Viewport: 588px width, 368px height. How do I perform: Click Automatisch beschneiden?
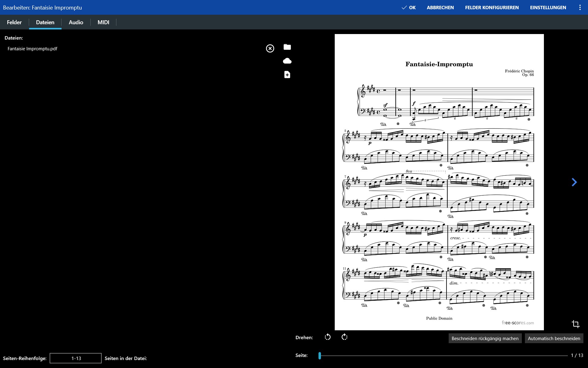tap(554, 338)
